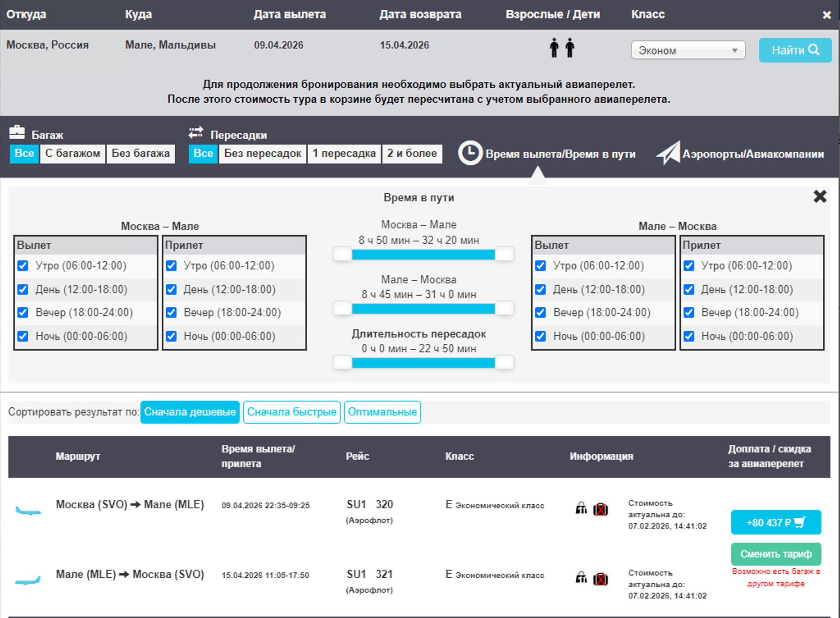Uncheck Ночь arrival for Мале – Москва
The width and height of the screenshot is (840, 618).
[689, 336]
